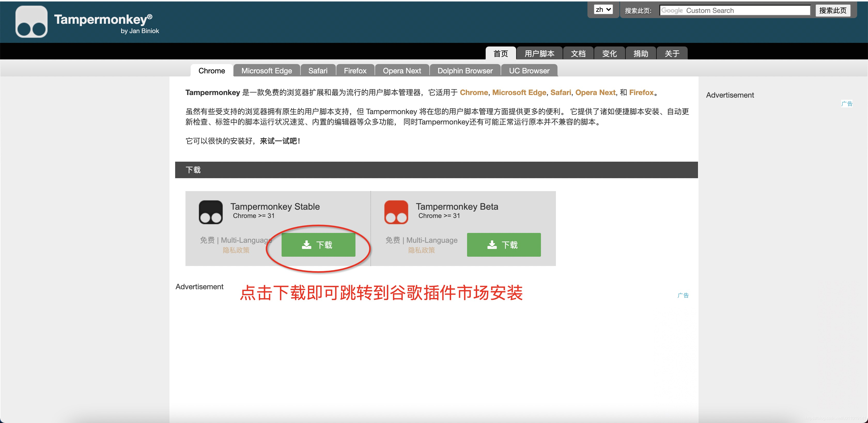
Task: Switch to the Microsoft Edge browser tab
Action: pos(267,71)
